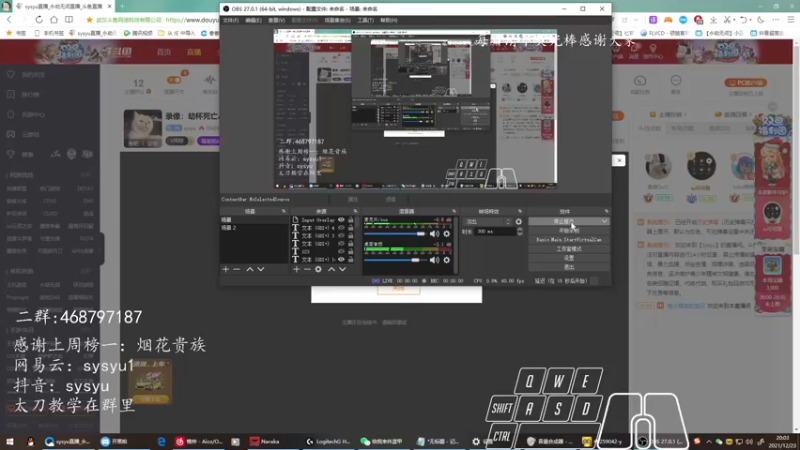
Task: Pop out the Controls dock icon
Action: 607,211
